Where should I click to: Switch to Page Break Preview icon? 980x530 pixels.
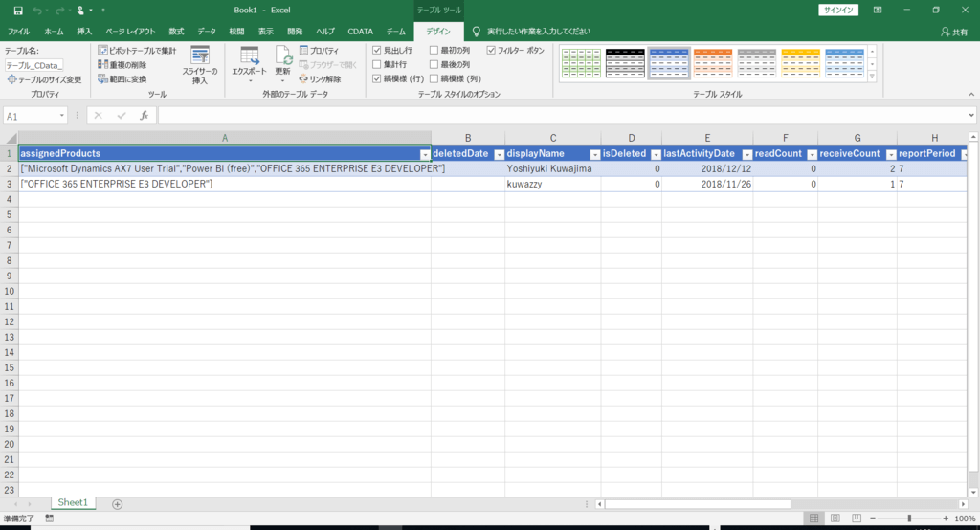(857, 519)
